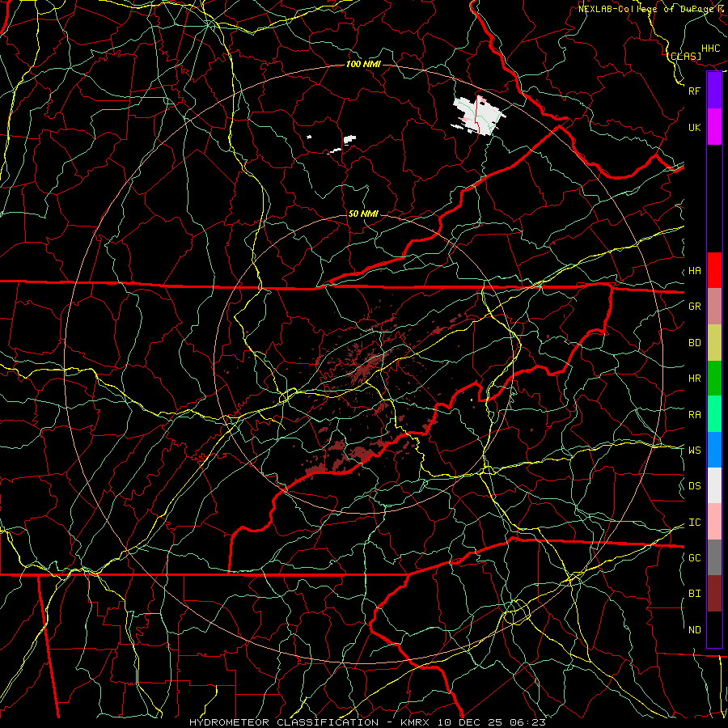
Task: Click the 'RF' legend label
Action: click(694, 91)
